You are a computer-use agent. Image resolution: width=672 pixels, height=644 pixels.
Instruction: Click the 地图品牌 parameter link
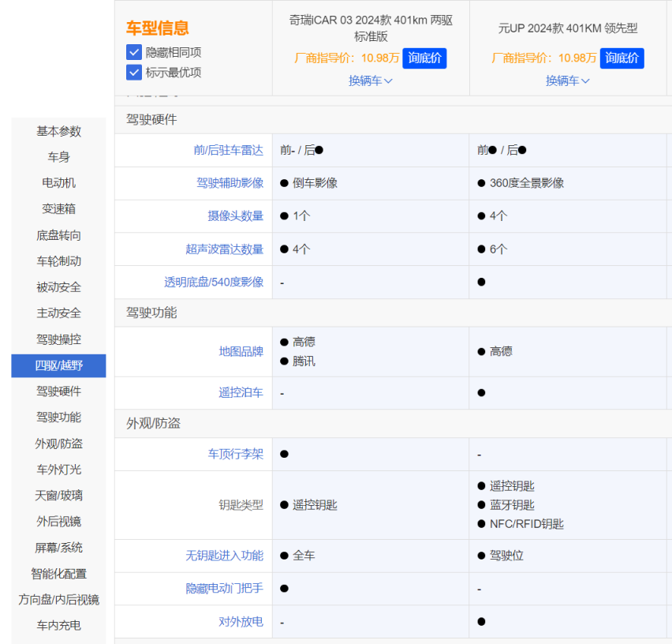point(241,351)
